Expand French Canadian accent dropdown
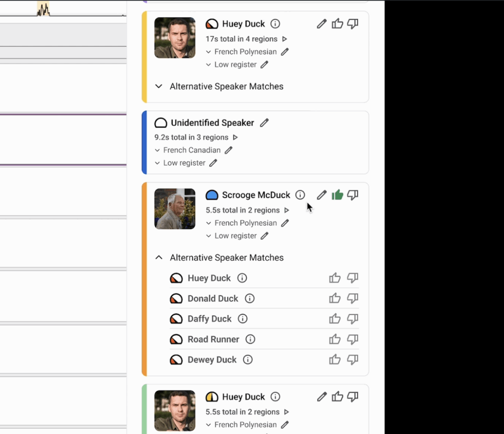The height and width of the screenshot is (434, 504). pos(157,150)
